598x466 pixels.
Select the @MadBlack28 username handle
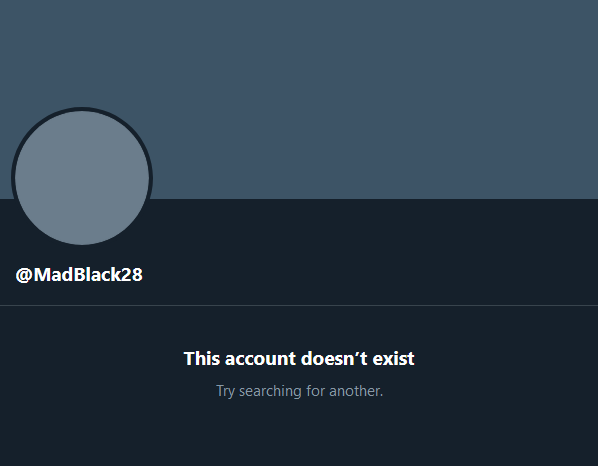(79, 275)
